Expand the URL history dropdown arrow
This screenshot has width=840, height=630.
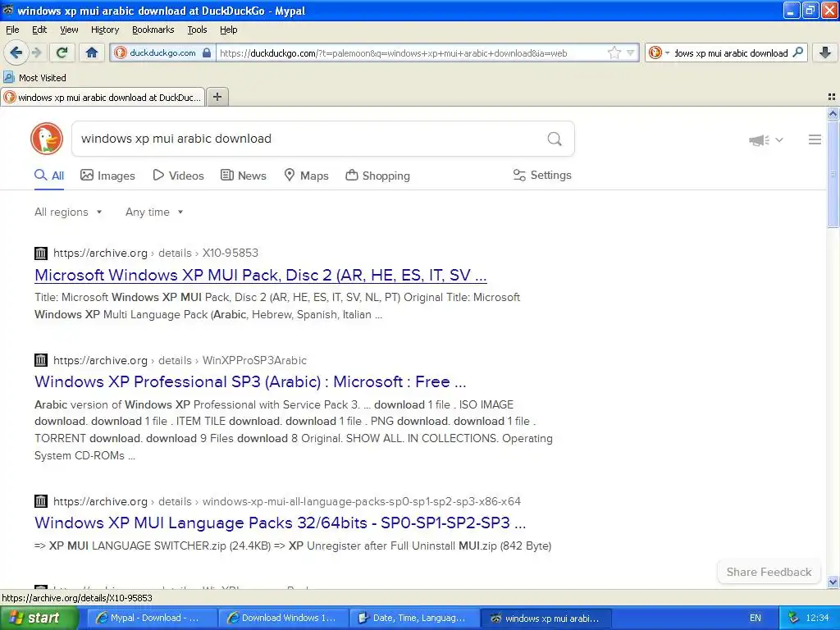point(631,52)
